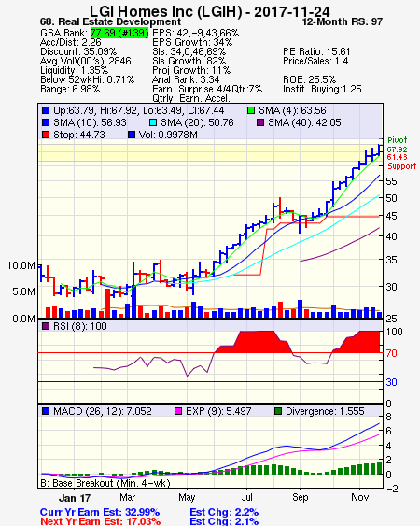Image resolution: width=420 pixels, height=526 pixels.
Task: Click the 'Vol: 0.9978M' legend text
Action: [x=168, y=135]
